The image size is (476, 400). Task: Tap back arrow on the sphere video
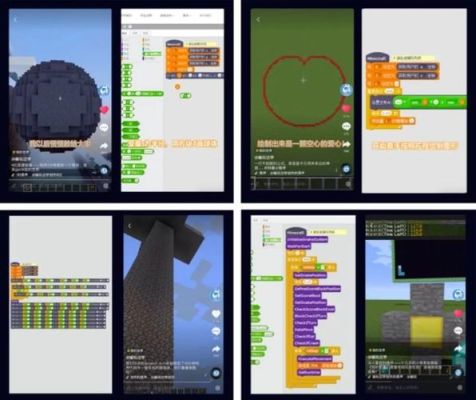pos(15,20)
